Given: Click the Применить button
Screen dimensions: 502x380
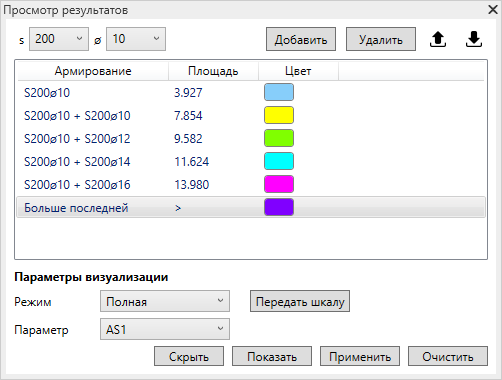Looking at the screenshot, I should (360, 356).
